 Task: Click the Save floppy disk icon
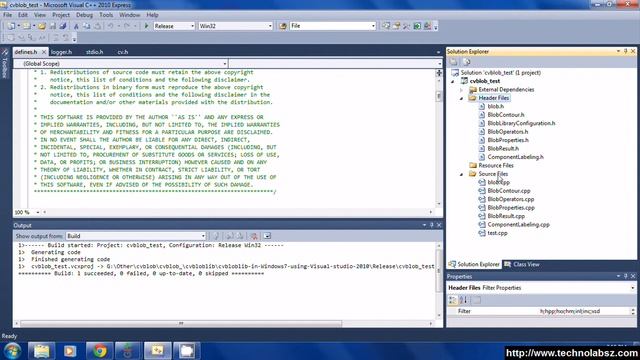click(x=53, y=26)
